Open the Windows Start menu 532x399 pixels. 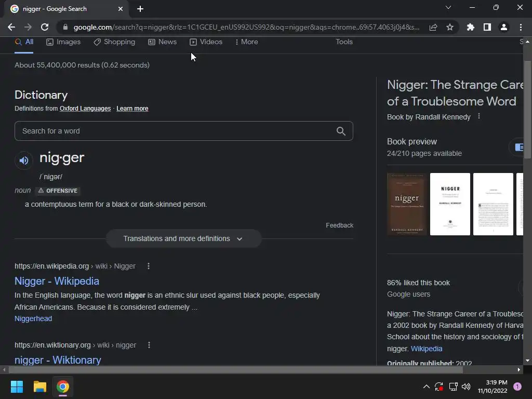point(17,387)
